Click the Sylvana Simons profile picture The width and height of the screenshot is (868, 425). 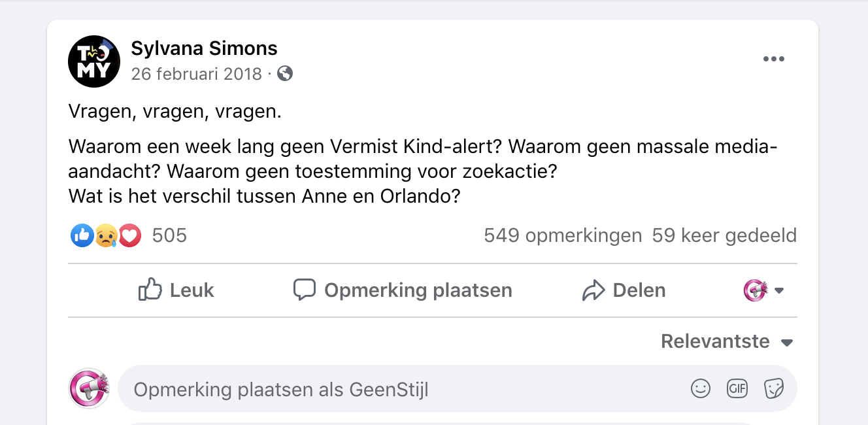click(94, 61)
